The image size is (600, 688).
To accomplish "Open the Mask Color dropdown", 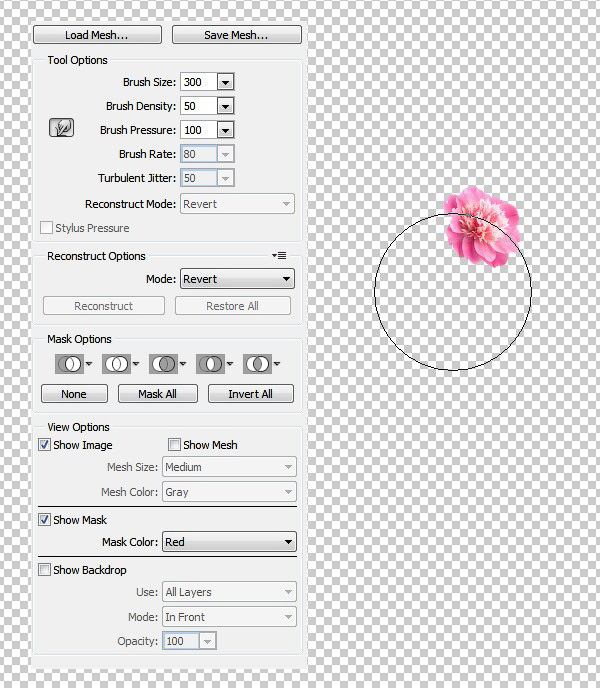I will [x=229, y=542].
